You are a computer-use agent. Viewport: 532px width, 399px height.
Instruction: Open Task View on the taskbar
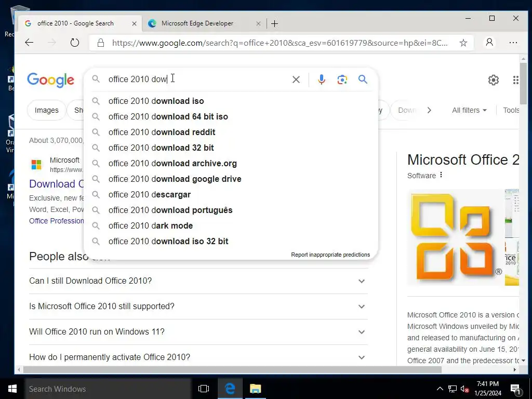(x=204, y=389)
